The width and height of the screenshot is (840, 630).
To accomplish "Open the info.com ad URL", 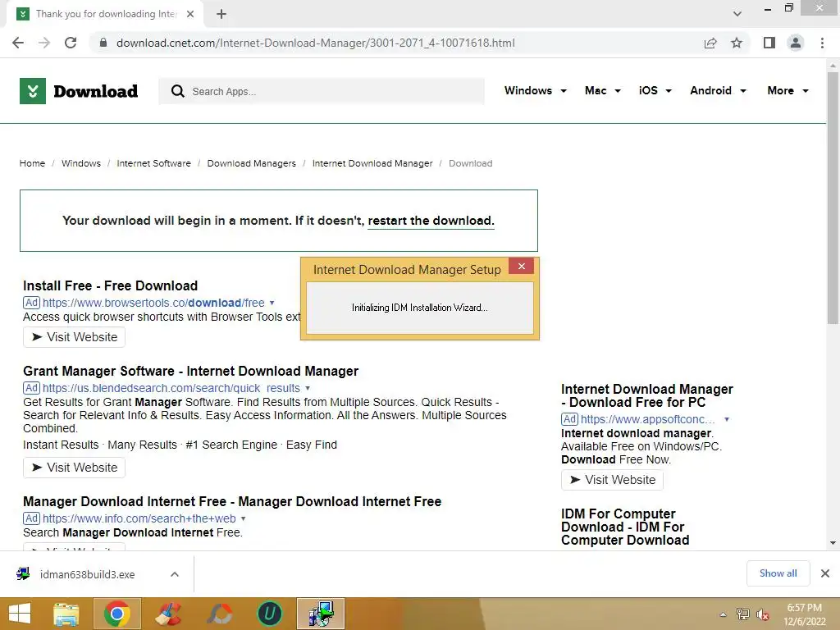I will tap(139, 518).
